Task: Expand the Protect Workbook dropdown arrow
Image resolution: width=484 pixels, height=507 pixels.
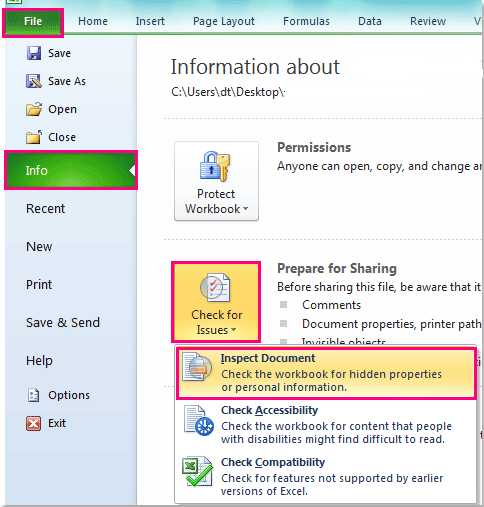Action: point(246,209)
